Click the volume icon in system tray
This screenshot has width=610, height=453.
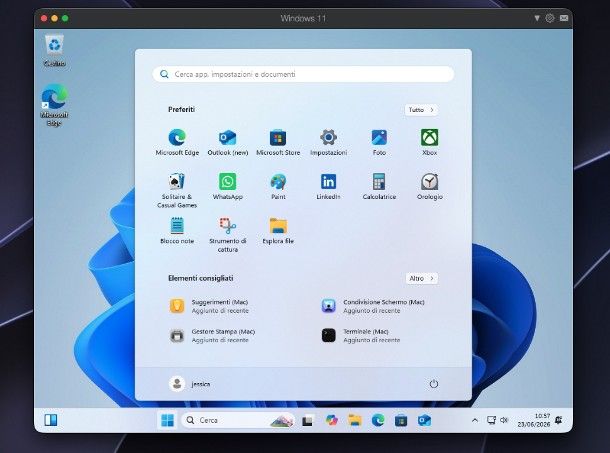pyautogui.click(x=504, y=420)
